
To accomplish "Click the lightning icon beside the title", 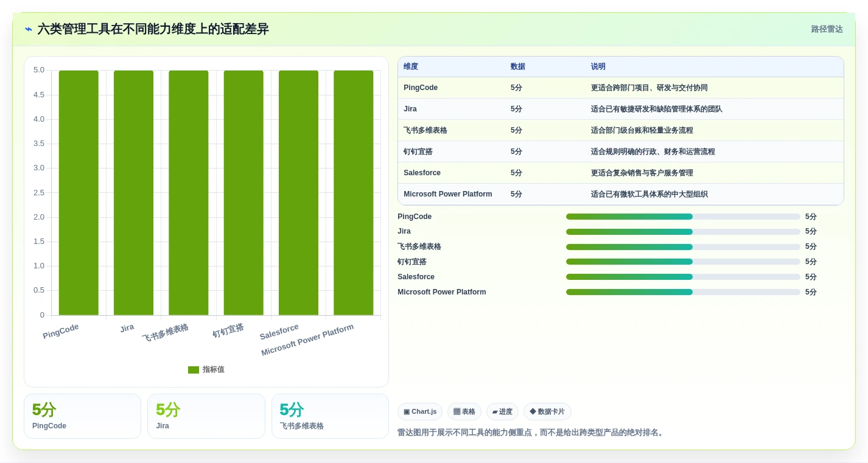I will 29,29.
